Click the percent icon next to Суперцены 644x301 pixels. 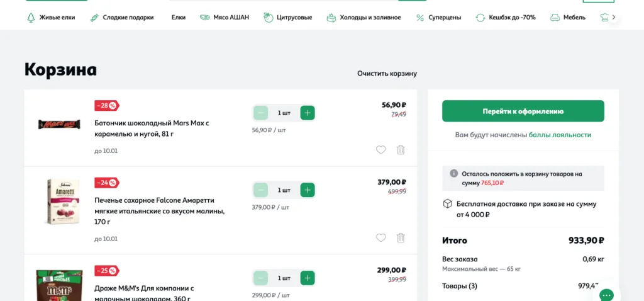click(419, 18)
